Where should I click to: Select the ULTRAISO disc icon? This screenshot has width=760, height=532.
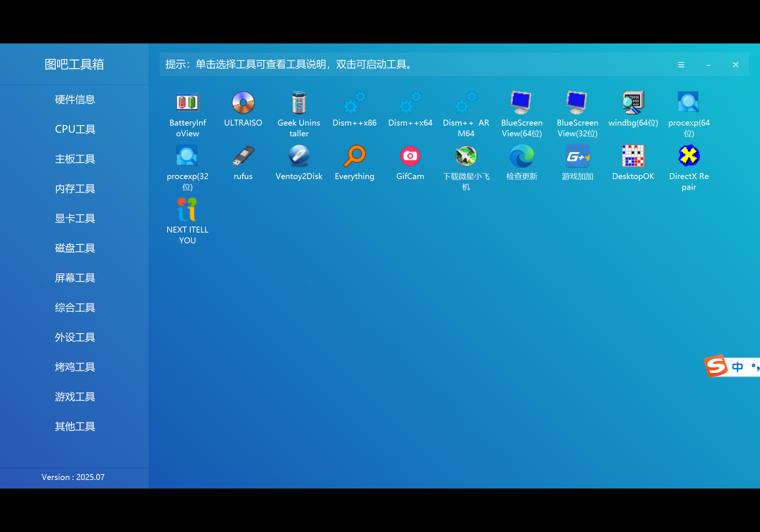pyautogui.click(x=243, y=102)
